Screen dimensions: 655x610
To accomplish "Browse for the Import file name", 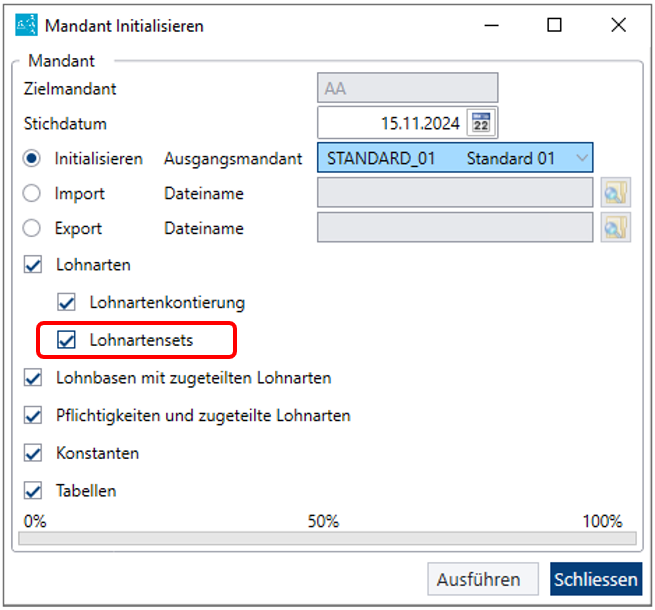I will pos(616,193).
